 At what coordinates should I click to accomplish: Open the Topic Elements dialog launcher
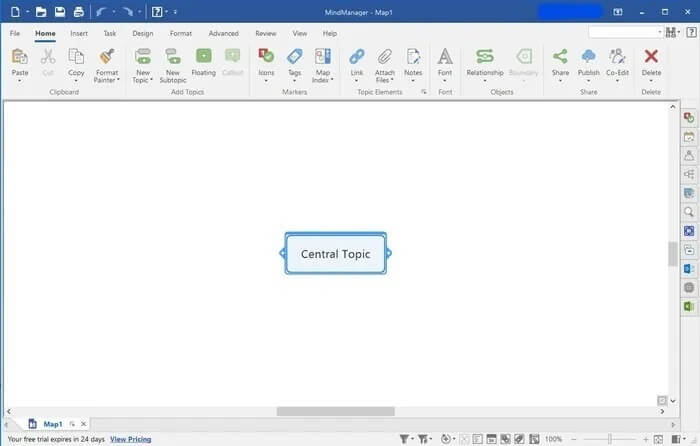click(x=424, y=92)
